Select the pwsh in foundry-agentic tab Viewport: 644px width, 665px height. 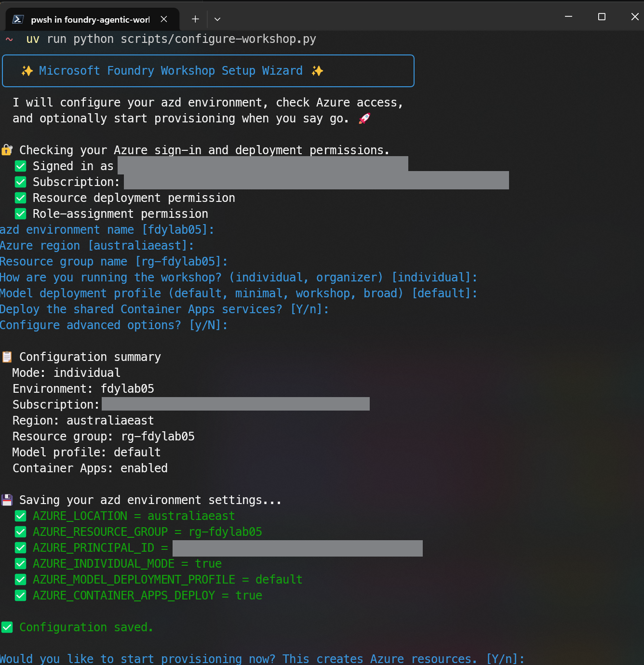[x=93, y=19]
